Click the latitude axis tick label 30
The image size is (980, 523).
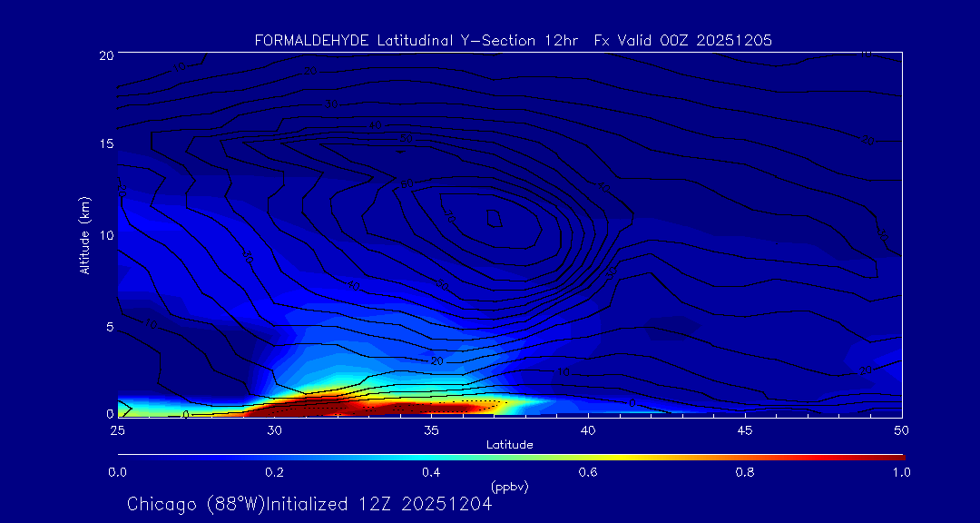tap(274, 430)
